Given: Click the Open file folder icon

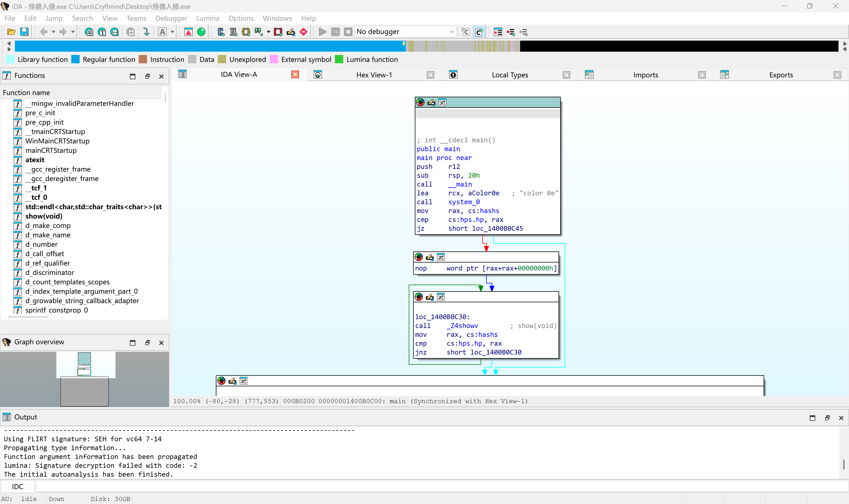Looking at the screenshot, I should pyautogui.click(x=11, y=32).
